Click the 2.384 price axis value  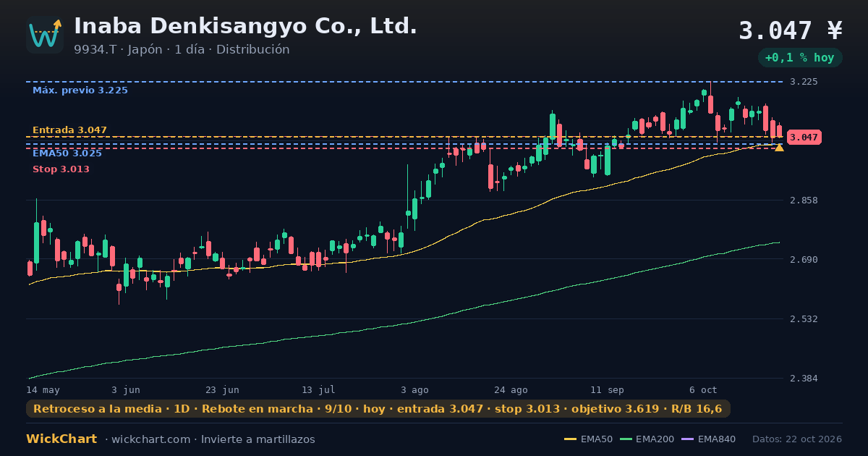[804, 379]
